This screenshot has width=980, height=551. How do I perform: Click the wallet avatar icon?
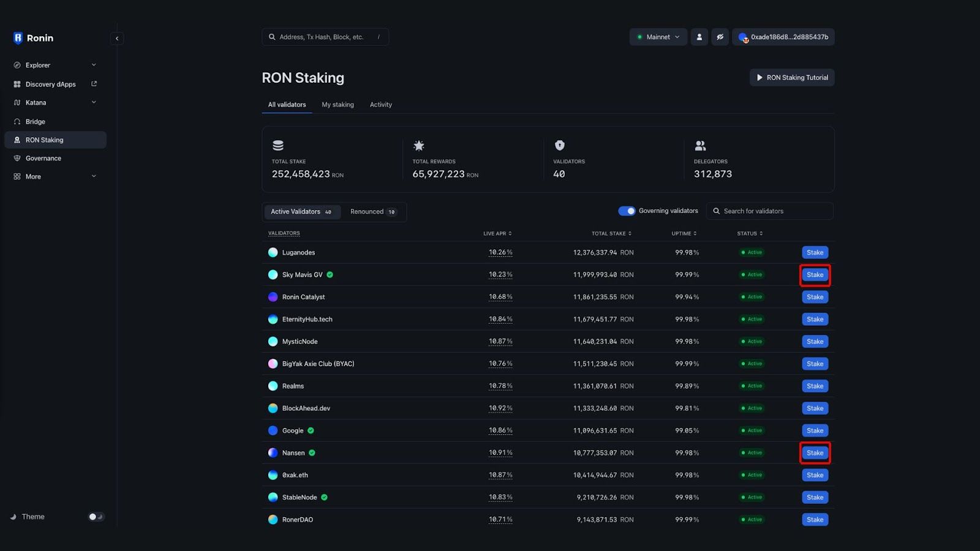(x=743, y=37)
